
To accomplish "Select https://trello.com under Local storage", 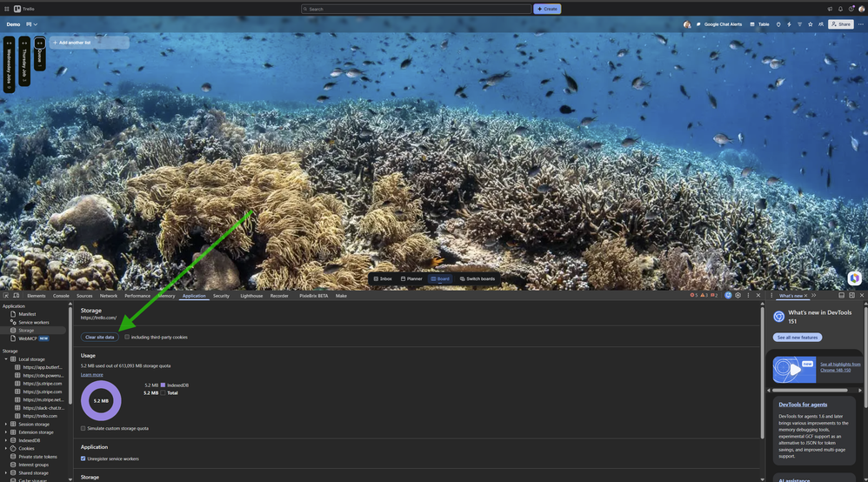I will coord(40,416).
